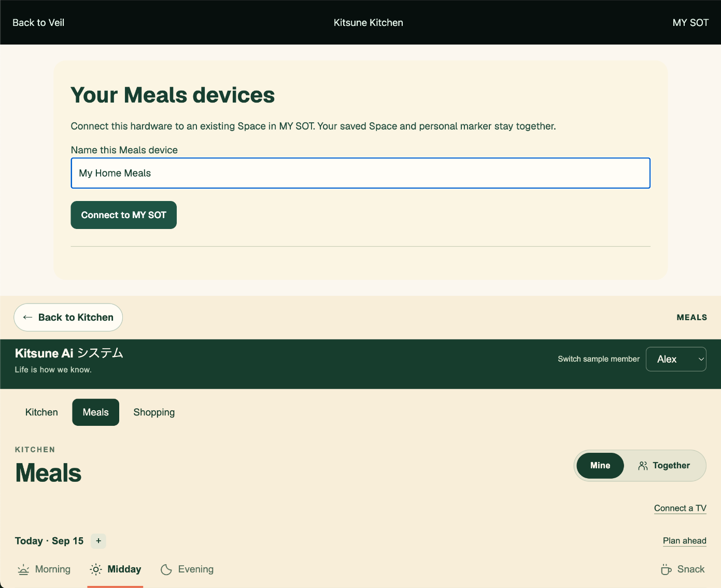
Task: Click the MEALS label beside Back to Kitchen
Action: pos(692,317)
